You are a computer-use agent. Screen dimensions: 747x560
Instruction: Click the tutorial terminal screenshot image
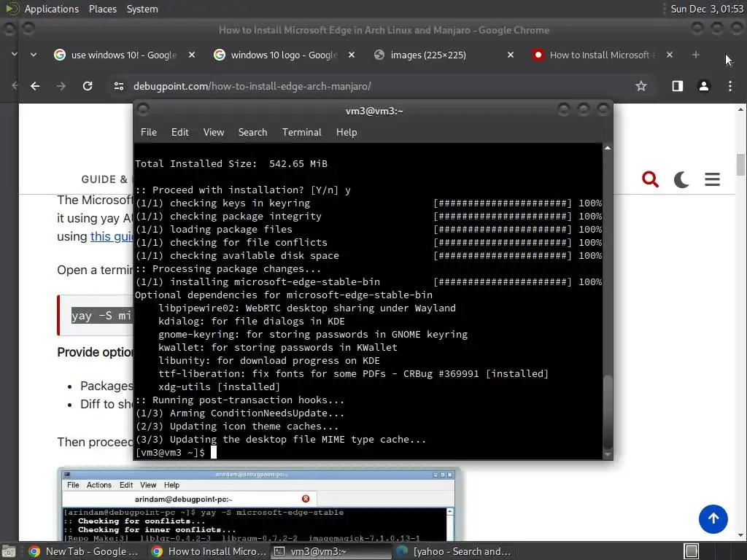tap(258, 505)
